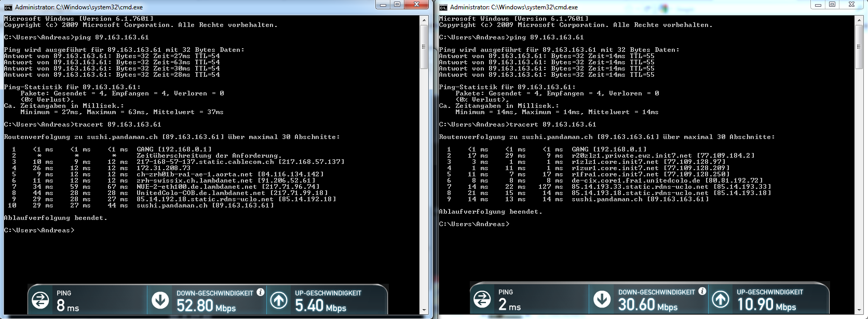Click the left cmd window scrollbar thumb

point(424,47)
